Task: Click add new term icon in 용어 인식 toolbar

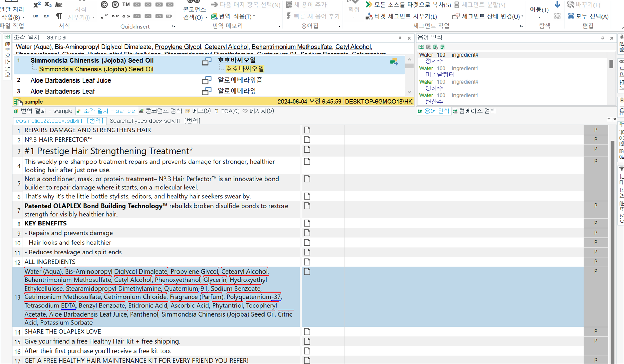Action: tap(428, 47)
